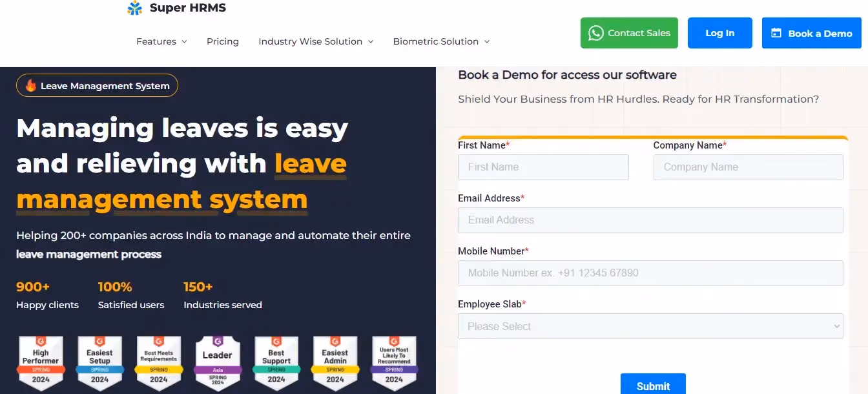Focus the Mobile Number input field
868x394 pixels.
coord(650,273)
